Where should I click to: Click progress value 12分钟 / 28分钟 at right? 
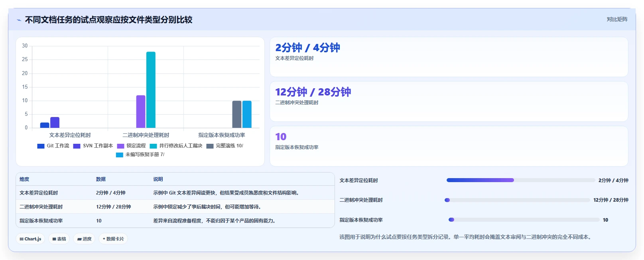click(611, 200)
